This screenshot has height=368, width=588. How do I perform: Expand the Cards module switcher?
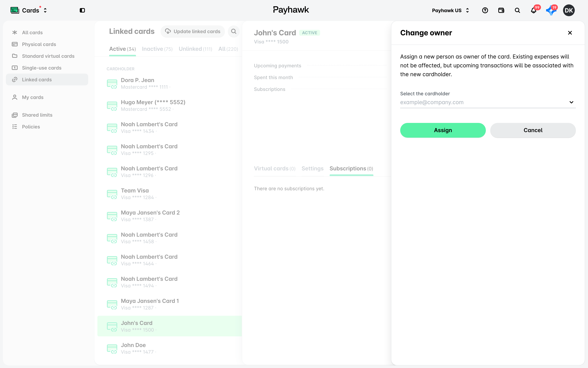pyautogui.click(x=45, y=10)
